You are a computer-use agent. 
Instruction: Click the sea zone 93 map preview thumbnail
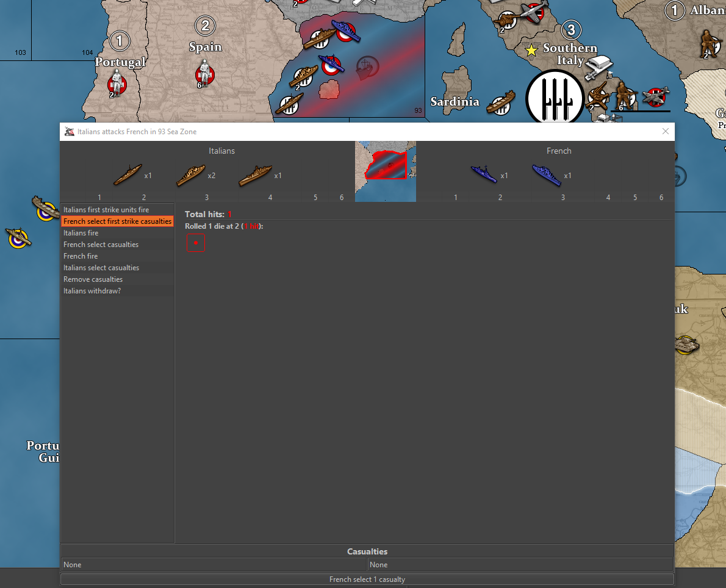click(386, 171)
